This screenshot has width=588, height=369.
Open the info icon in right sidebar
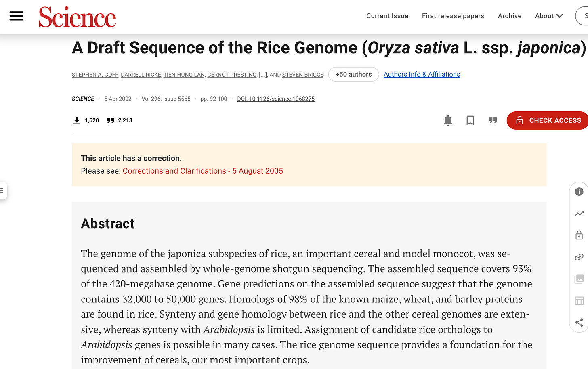(x=579, y=192)
